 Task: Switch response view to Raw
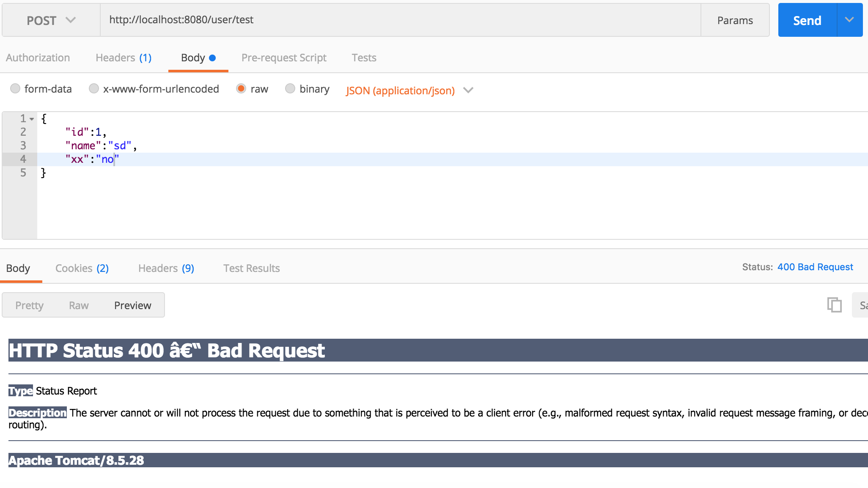point(79,305)
